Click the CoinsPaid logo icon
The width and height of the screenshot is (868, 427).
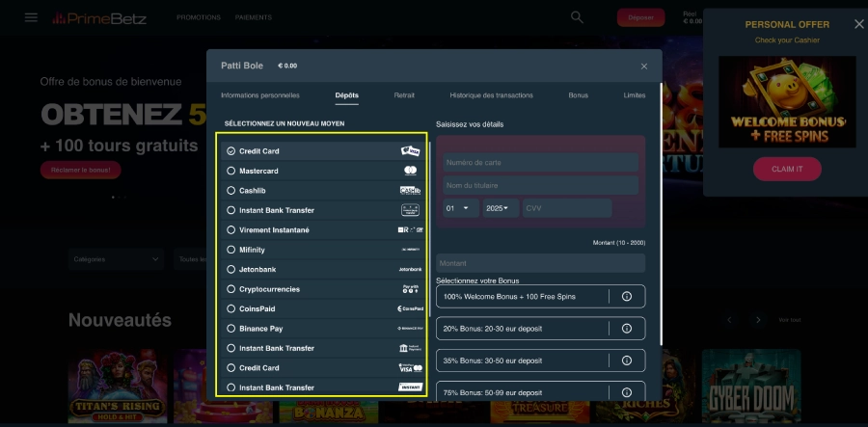pos(410,308)
